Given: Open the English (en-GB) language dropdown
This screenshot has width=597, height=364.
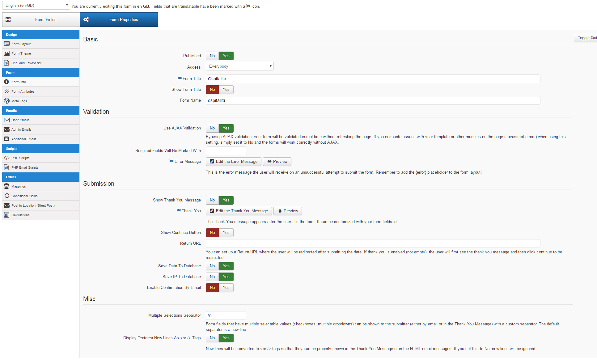Looking at the screenshot, I should pyautogui.click(x=36, y=5).
